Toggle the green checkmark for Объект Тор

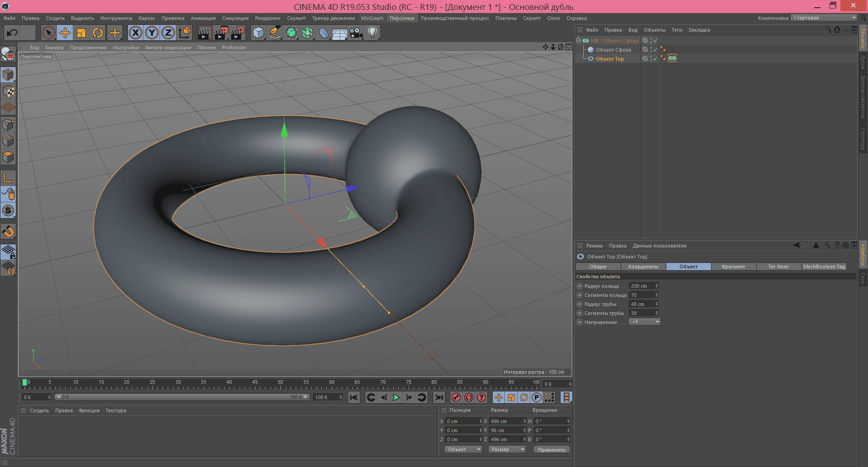click(x=656, y=58)
